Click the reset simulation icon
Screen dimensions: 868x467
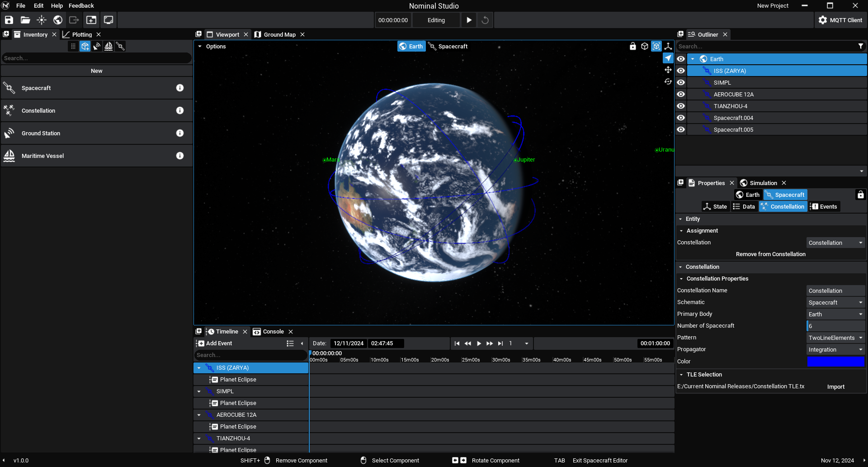pyautogui.click(x=485, y=20)
